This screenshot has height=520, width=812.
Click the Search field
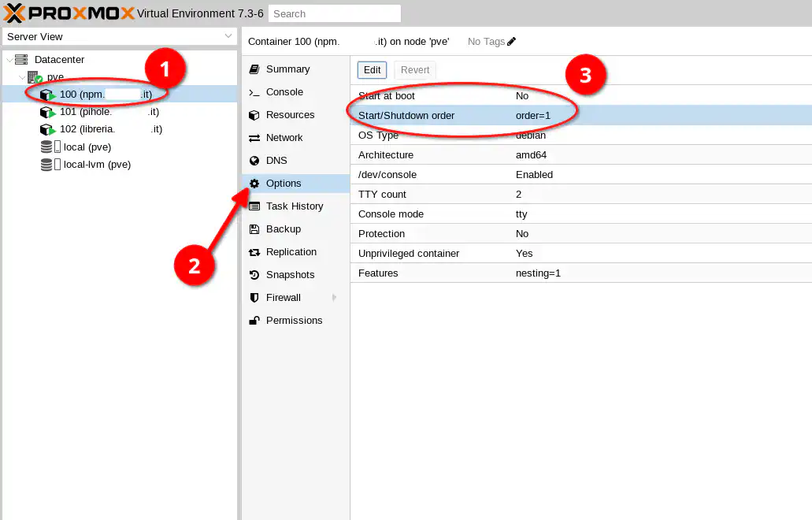coord(335,13)
